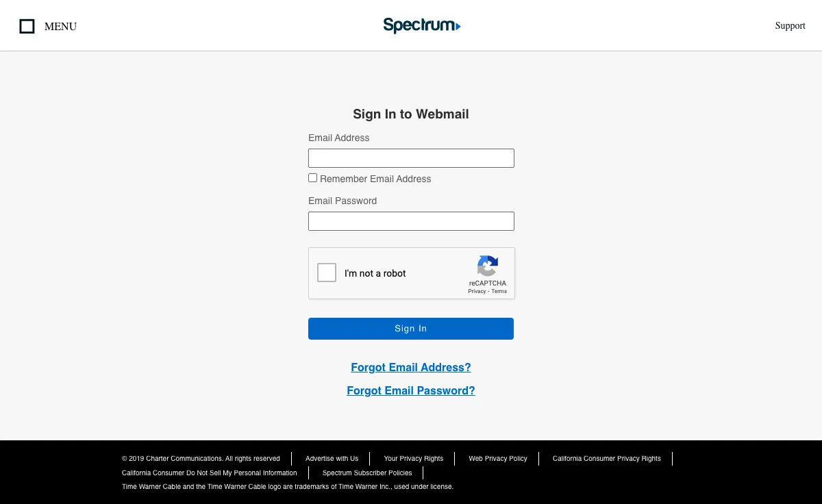Viewport: 822px width, 504px height.
Task: Open Spectrum Subscriber Policies link
Action: click(x=367, y=473)
